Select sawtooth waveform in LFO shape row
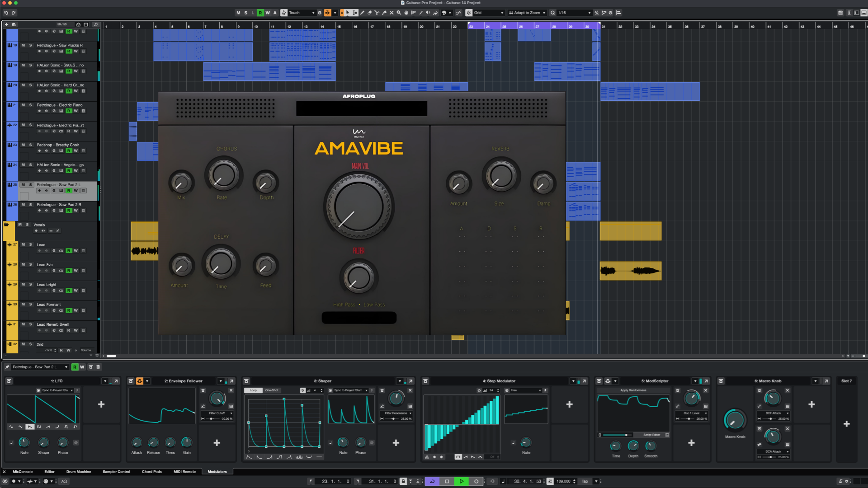The height and width of the screenshot is (488, 868). click(x=29, y=427)
